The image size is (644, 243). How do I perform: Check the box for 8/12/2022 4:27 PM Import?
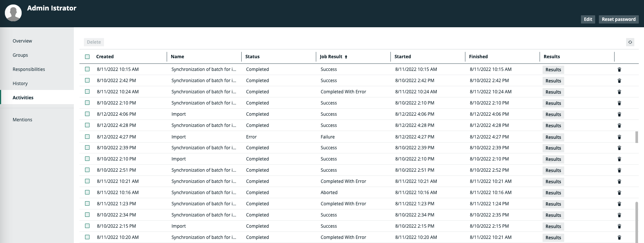[87, 137]
